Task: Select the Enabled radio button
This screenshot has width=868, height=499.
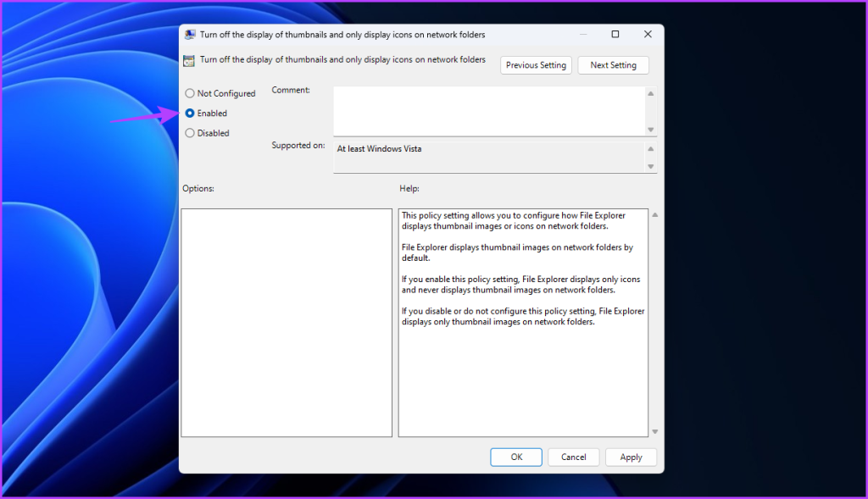Action: [x=190, y=114]
